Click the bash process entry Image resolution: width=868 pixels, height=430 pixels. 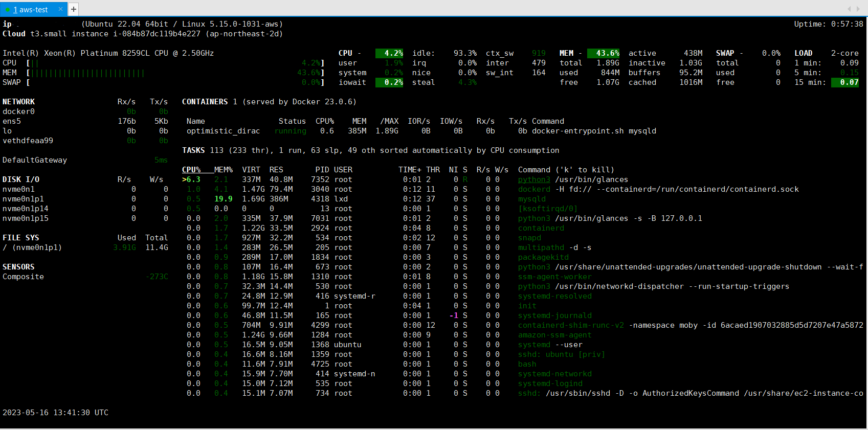pyautogui.click(x=527, y=364)
